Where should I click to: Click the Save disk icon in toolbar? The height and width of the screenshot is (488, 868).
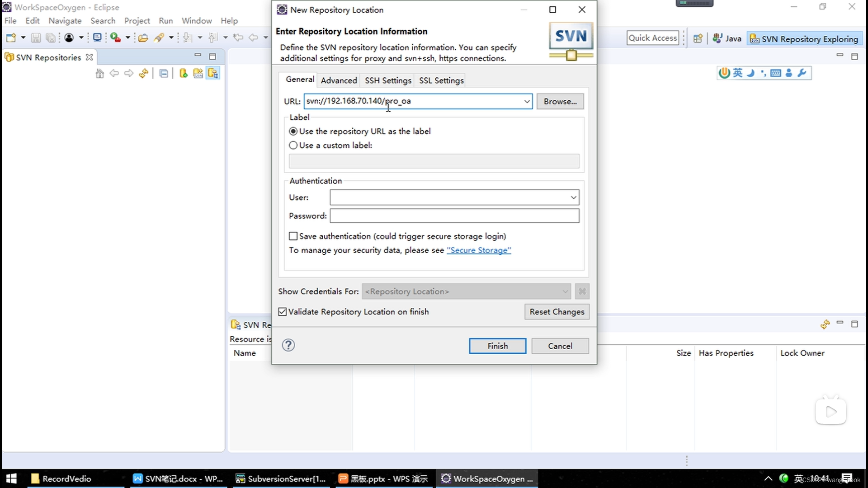36,38
